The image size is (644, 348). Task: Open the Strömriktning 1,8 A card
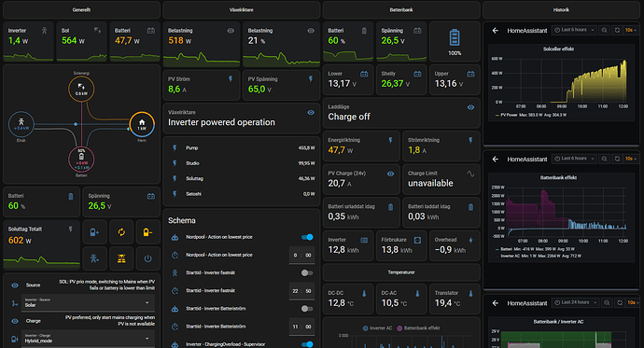(x=441, y=146)
